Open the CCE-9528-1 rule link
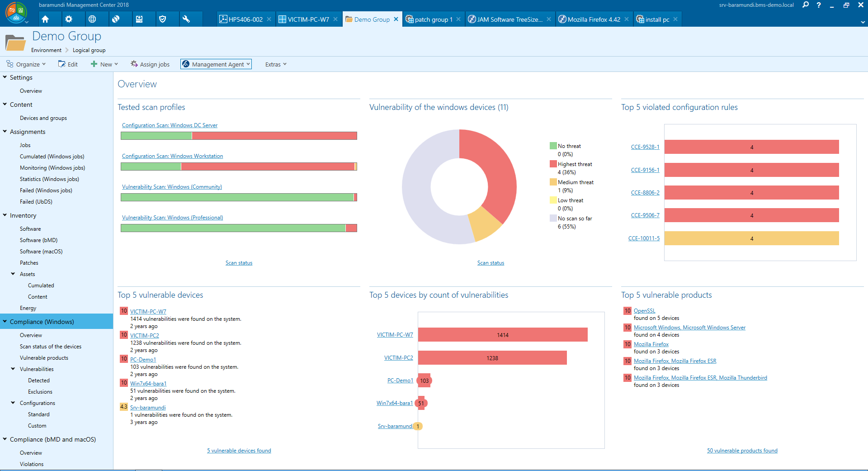Image resolution: width=868 pixels, height=471 pixels. [645, 147]
